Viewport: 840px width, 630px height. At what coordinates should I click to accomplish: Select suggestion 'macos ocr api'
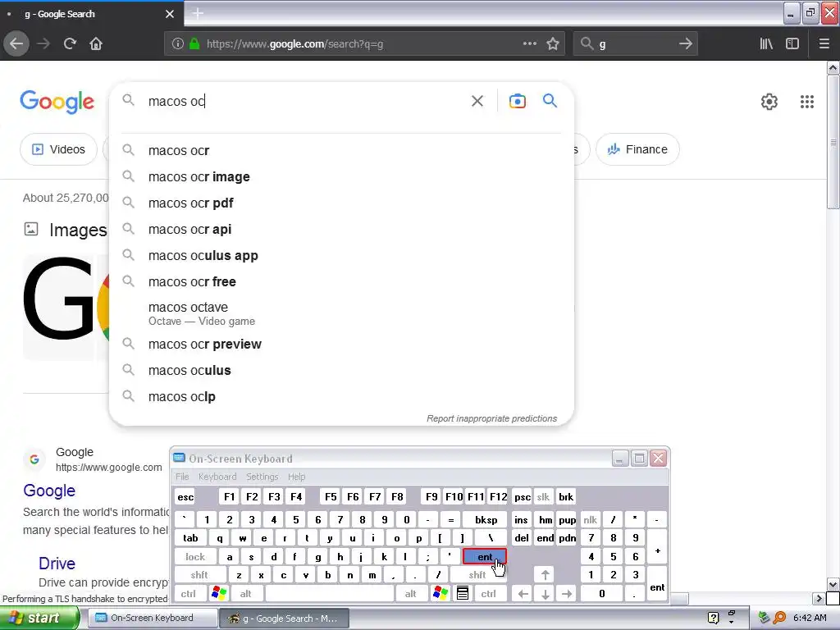pyautogui.click(x=341, y=230)
